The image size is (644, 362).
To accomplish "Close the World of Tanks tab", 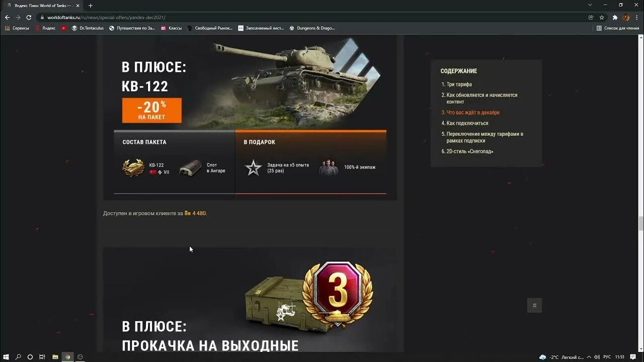I will (78, 6).
